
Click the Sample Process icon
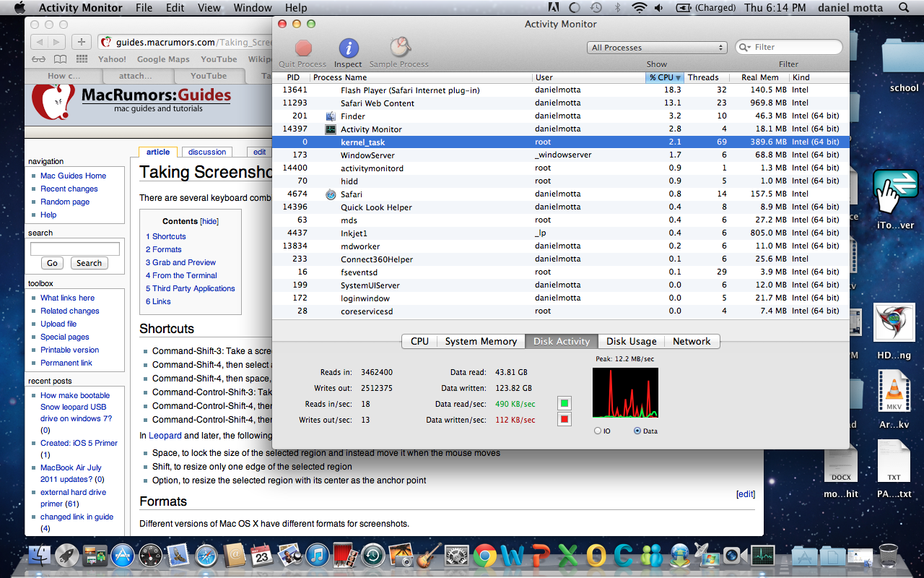click(x=400, y=48)
